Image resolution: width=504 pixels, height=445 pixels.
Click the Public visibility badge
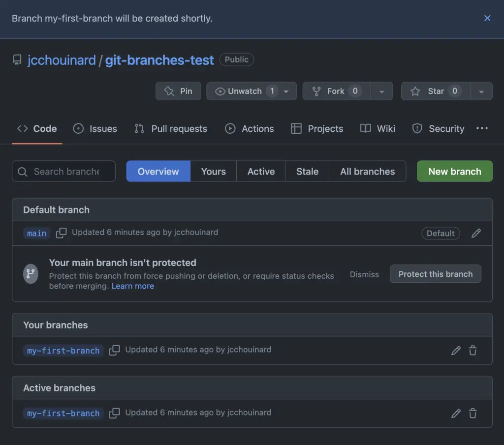(x=237, y=59)
